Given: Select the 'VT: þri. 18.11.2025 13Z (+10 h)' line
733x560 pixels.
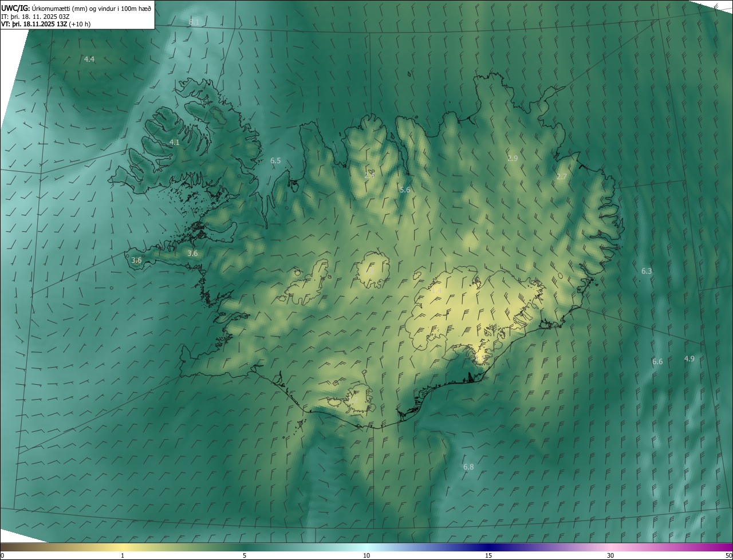Looking at the screenshot, I should [46, 24].
